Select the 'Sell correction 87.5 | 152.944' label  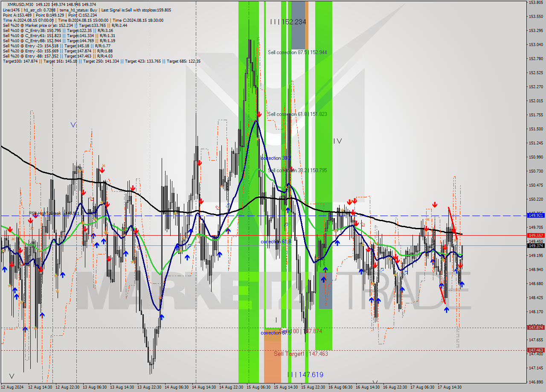click(x=297, y=52)
